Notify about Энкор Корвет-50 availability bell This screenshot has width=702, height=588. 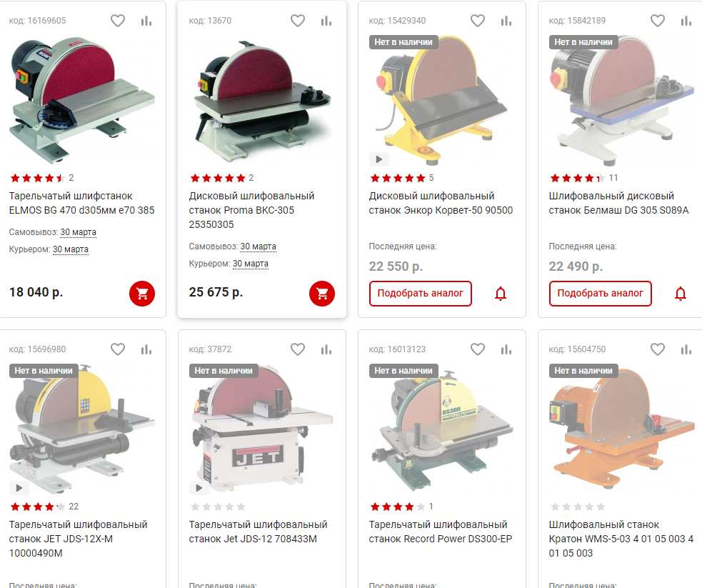pos(501,294)
